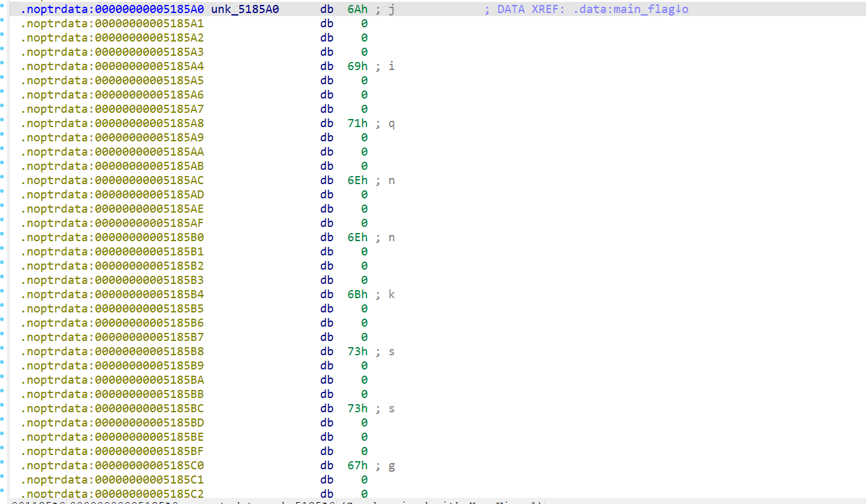The width and height of the screenshot is (866, 504).
Task: Click address .noptrdata:00000000005185AA
Action: click(x=112, y=152)
